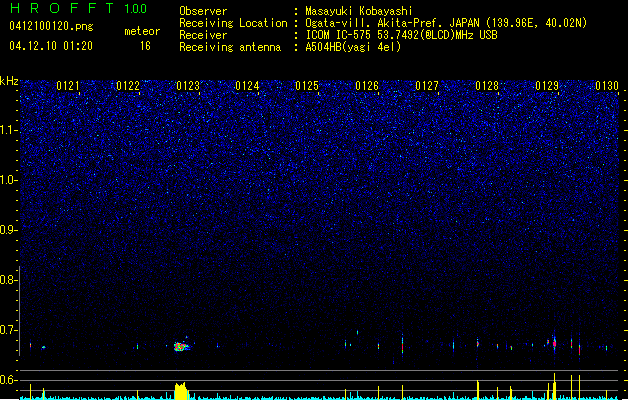The image size is (629, 400).
Task: Select the A504HB(yagi 4el) antenna text
Action: [353, 47]
